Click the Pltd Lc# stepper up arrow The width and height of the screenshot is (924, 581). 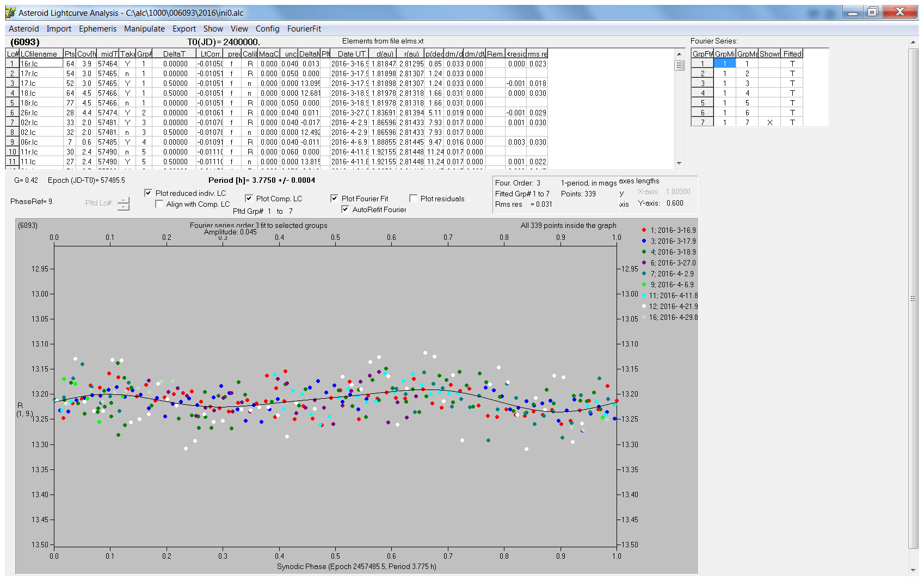(124, 200)
